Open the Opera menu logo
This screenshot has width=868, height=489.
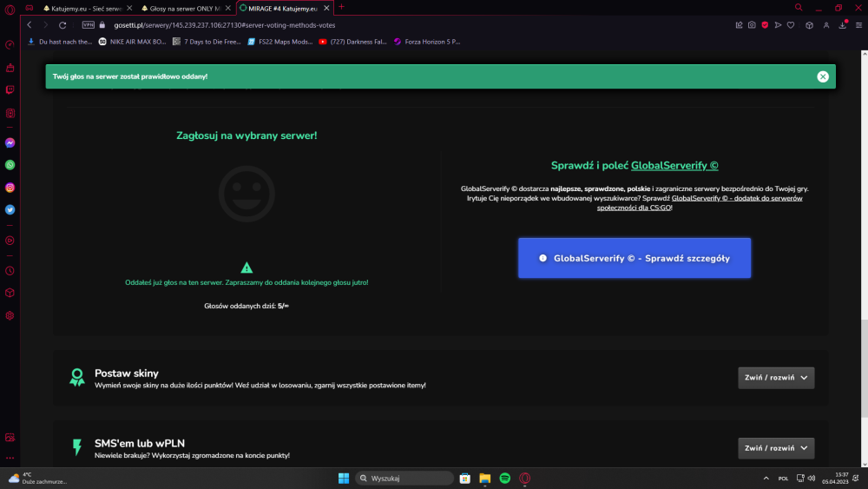click(10, 10)
